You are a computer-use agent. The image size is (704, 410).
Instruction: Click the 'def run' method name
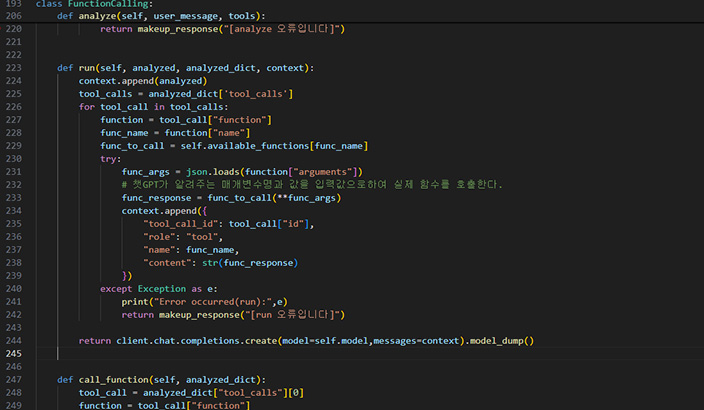click(x=88, y=68)
